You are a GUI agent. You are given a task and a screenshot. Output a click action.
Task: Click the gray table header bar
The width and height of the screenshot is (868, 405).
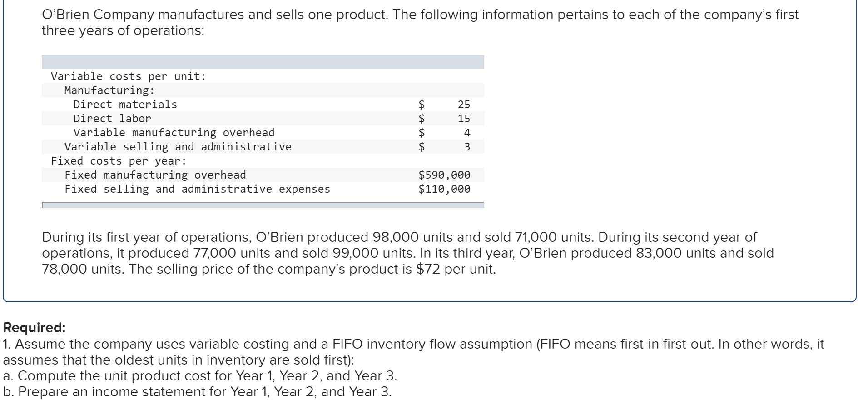263,62
